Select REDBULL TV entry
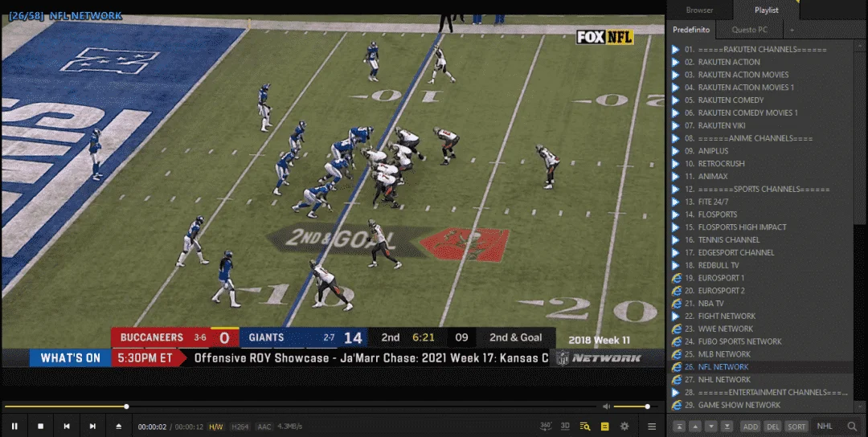 [762, 266]
